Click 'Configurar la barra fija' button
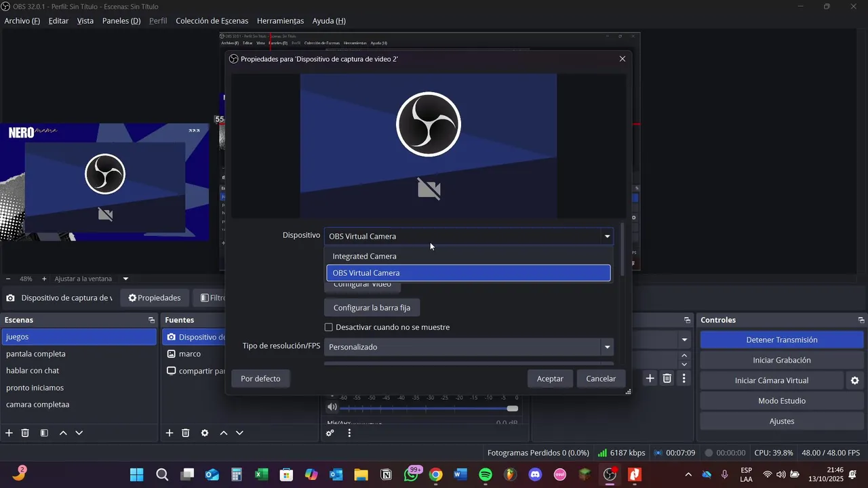This screenshot has height=488, width=868. coord(372,308)
